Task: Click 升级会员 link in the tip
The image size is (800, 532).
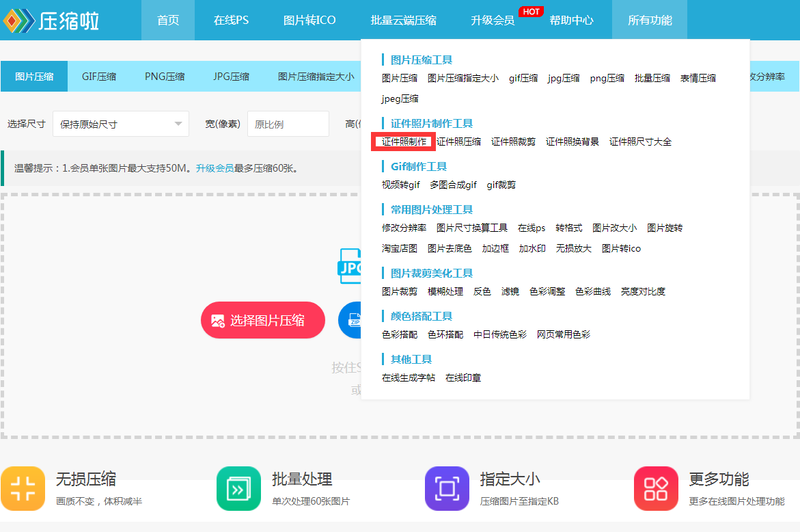Action: pyautogui.click(x=215, y=168)
